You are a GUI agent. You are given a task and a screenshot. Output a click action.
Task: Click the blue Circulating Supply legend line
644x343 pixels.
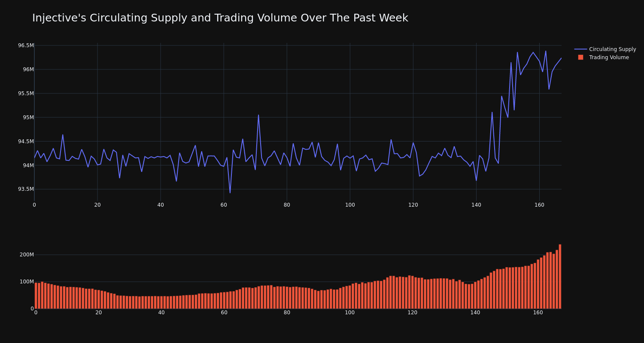(580, 49)
